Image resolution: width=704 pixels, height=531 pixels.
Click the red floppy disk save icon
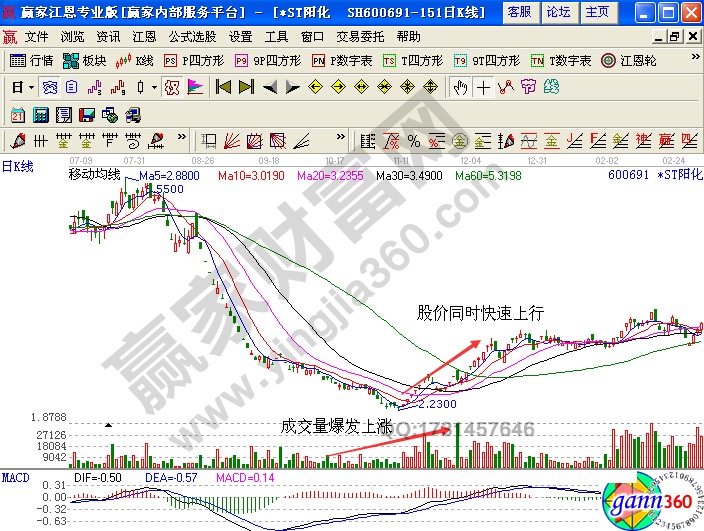(87, 115)
